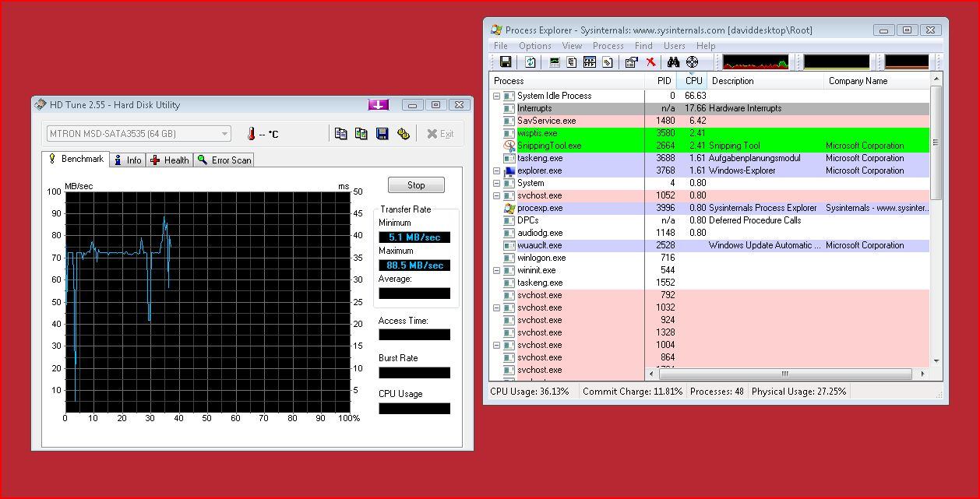Collapse explorer.exe tree node
The height and width of the screenshot is (499, 980).
pos(497,170)
